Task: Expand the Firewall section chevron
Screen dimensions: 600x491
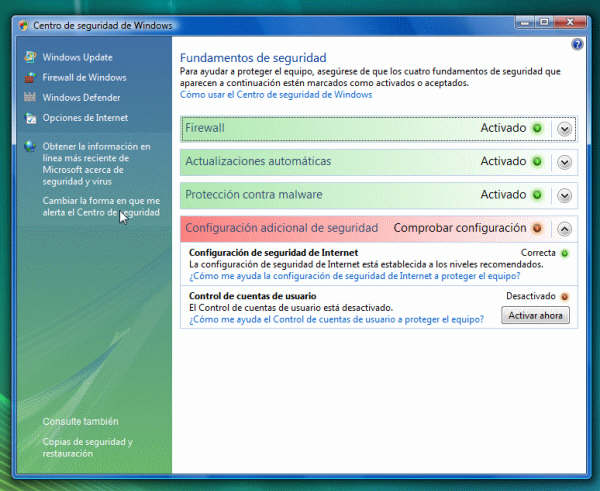Action: pyautogui.click(x=564, y=129)
